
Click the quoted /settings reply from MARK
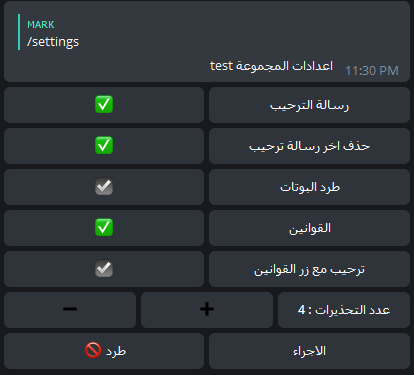[x=53, y=32]
